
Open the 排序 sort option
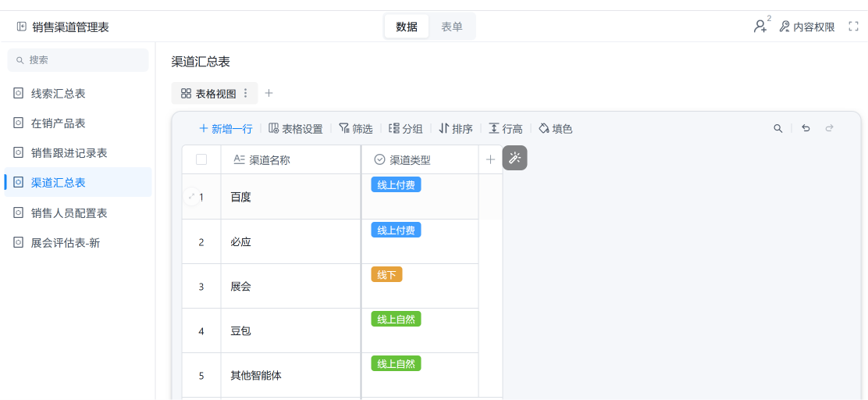coord(456,129)
